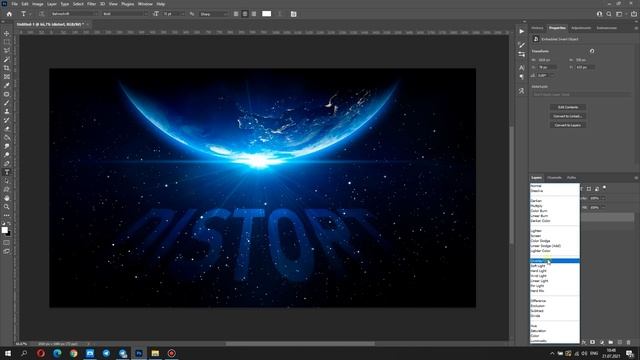Click the Edit Contents button
The image size is (640, 360).
(568, 107)
